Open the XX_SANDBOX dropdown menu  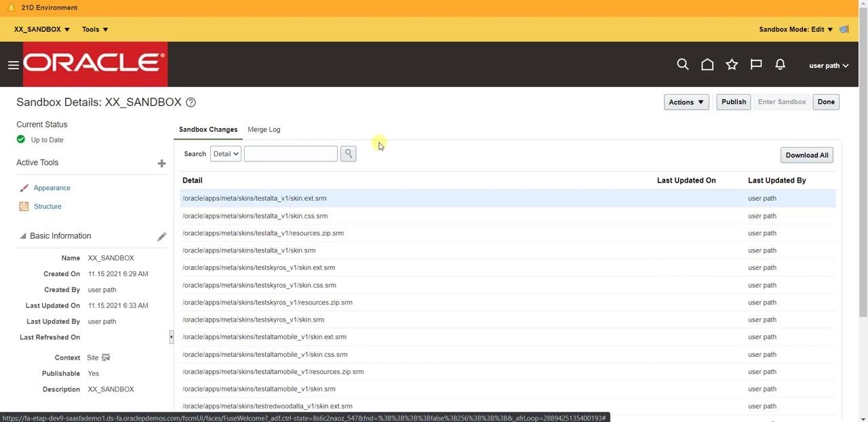(x=42, y=29)
